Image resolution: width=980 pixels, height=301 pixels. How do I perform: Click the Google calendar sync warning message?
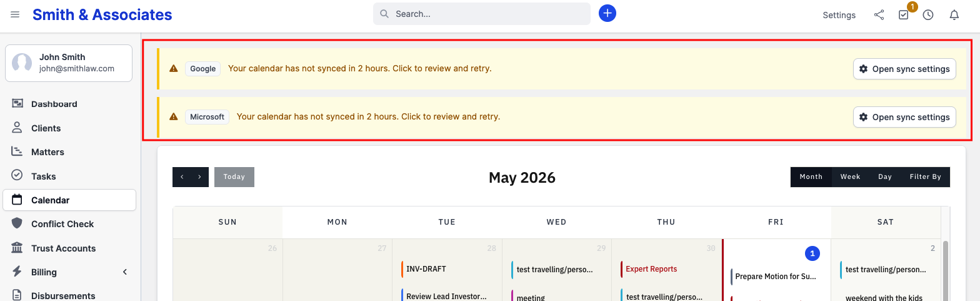pyautogui.click(x=359, y=68)
